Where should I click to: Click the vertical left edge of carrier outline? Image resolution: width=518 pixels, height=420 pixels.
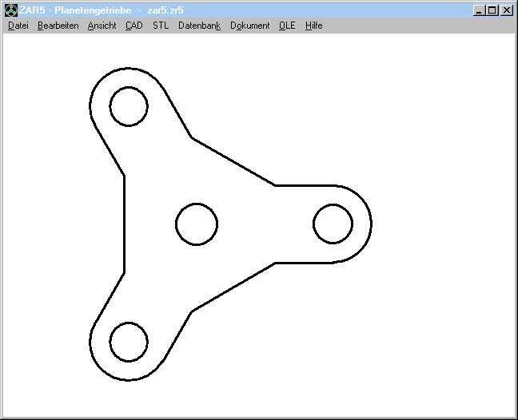pos(124,224)
